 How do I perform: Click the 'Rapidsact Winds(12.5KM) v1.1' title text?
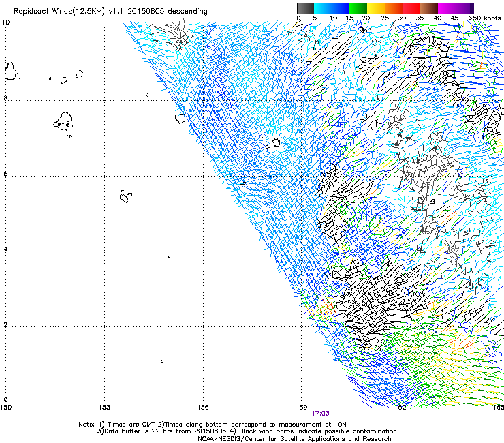pyautogui.click(x=69, y=12)
